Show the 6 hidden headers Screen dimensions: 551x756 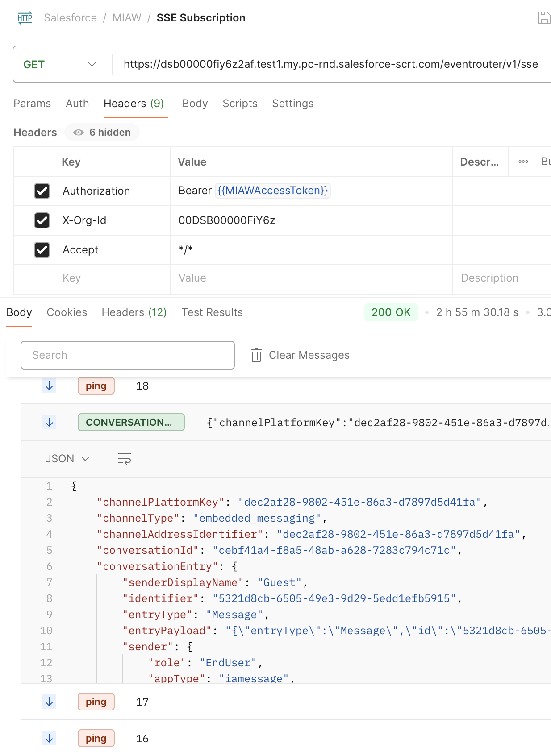coord(102,132)
